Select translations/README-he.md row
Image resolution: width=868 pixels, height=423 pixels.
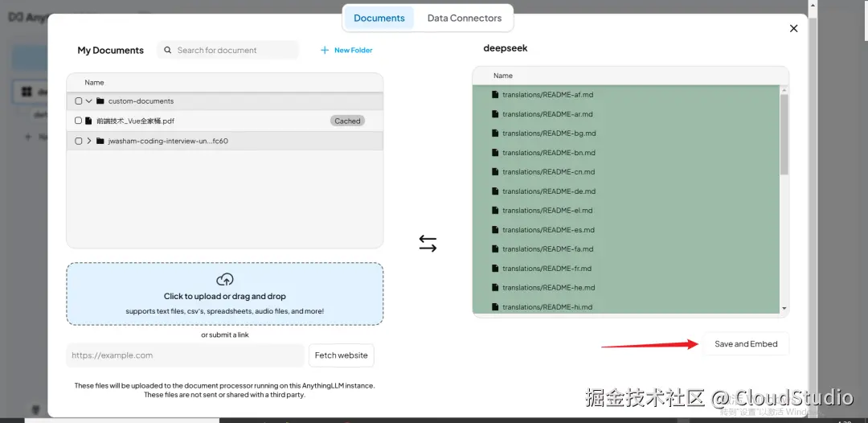pyautogui.click(x=626, y=287)
